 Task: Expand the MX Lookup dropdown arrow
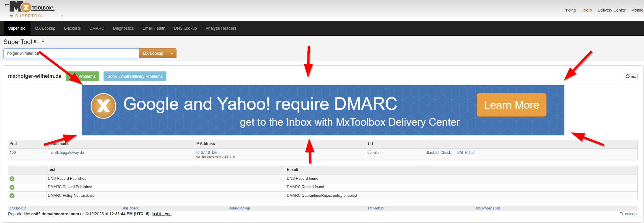(x=172, y=53)
